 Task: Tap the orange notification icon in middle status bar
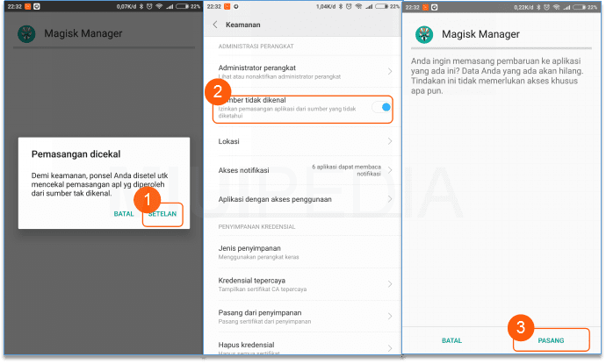point(227,6)
